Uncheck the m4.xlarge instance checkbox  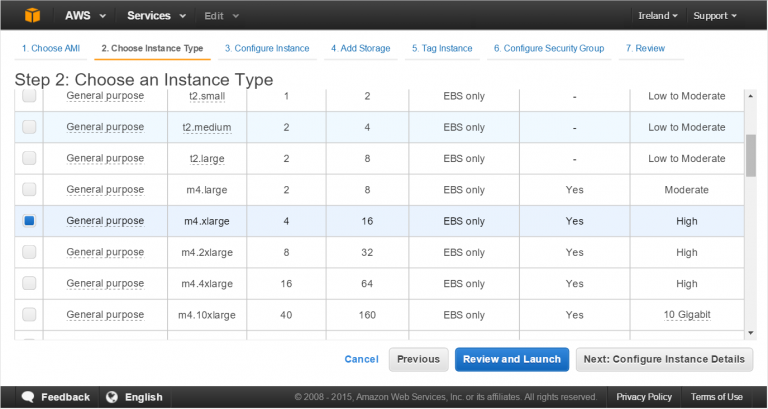[x=29, y=221]
